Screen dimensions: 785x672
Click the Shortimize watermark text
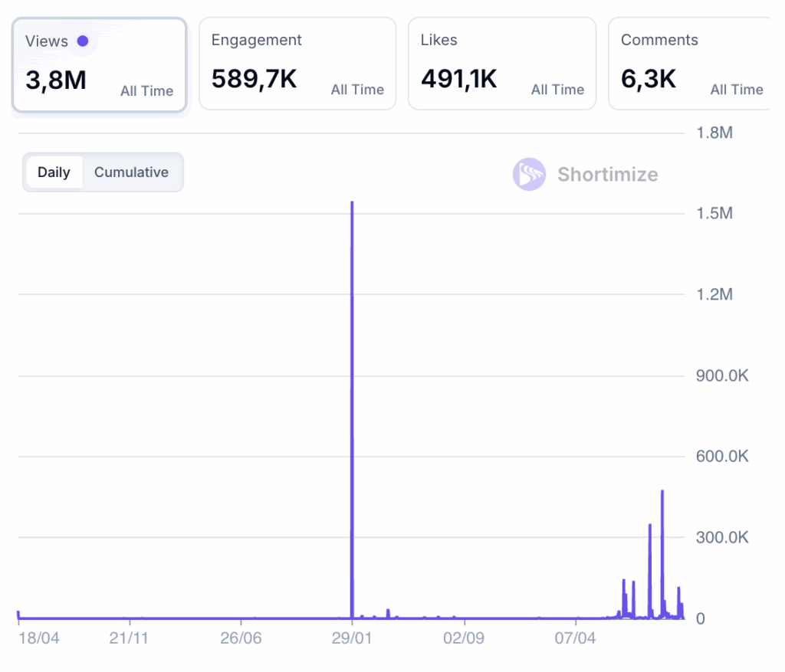(607, 175)
